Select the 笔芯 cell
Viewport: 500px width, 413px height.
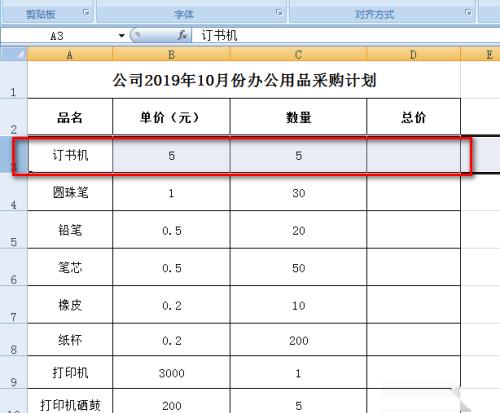pyautogui.click(x=70, y=268)
